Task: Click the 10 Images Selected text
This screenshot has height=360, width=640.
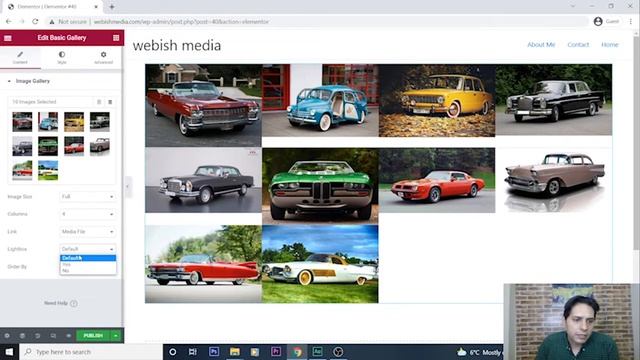Action: (x=34, y=102)
